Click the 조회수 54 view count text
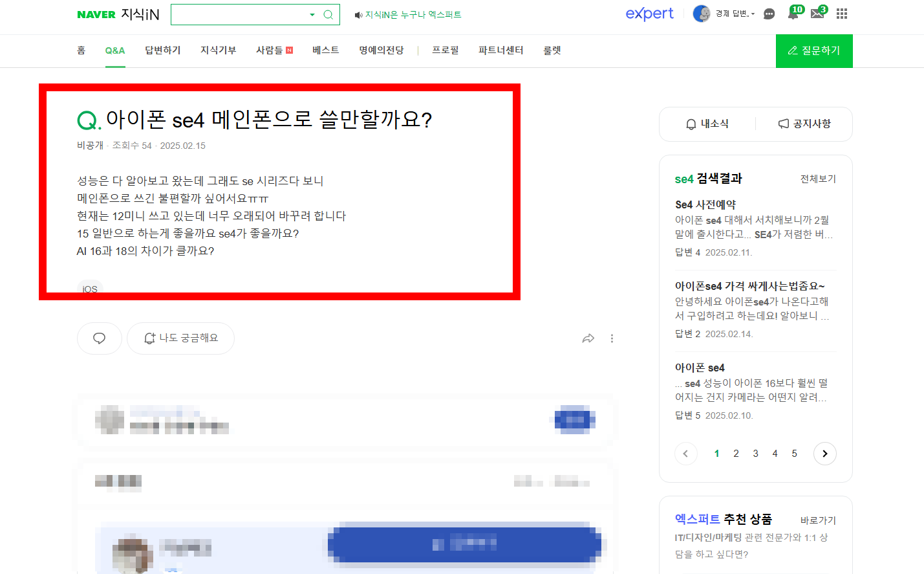924x574 pixels. point(132,146)
